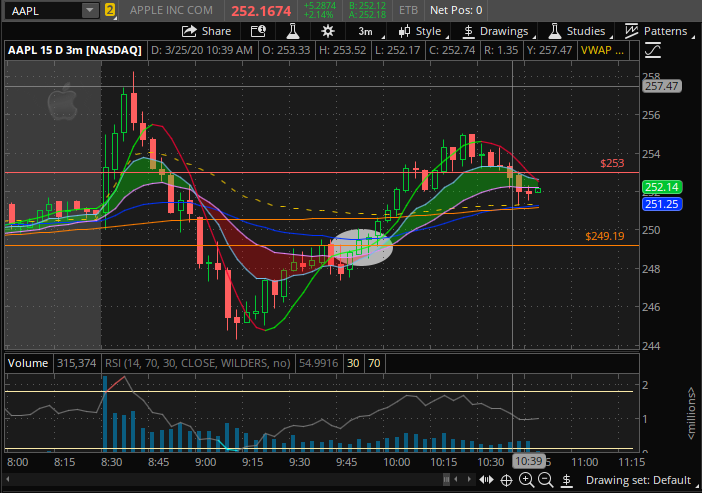Click the Share button label
The image size is (702, 493).
pos(216,31)
